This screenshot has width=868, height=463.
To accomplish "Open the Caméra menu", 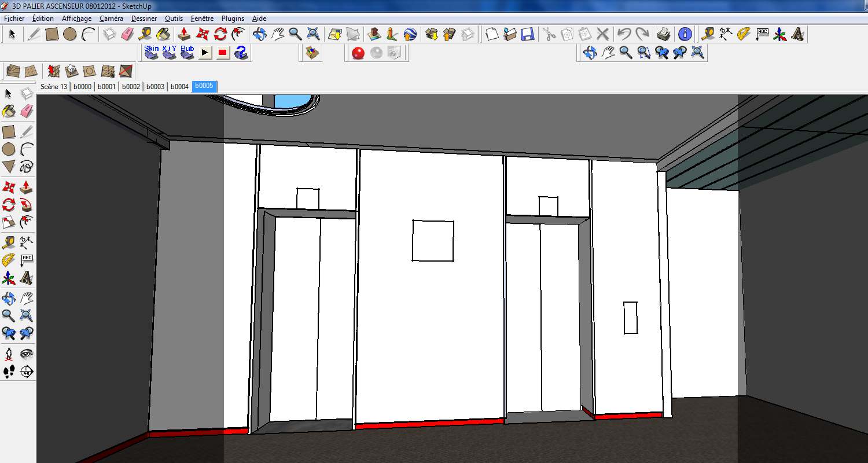I will pyautogui.click(x=111, y=19).
